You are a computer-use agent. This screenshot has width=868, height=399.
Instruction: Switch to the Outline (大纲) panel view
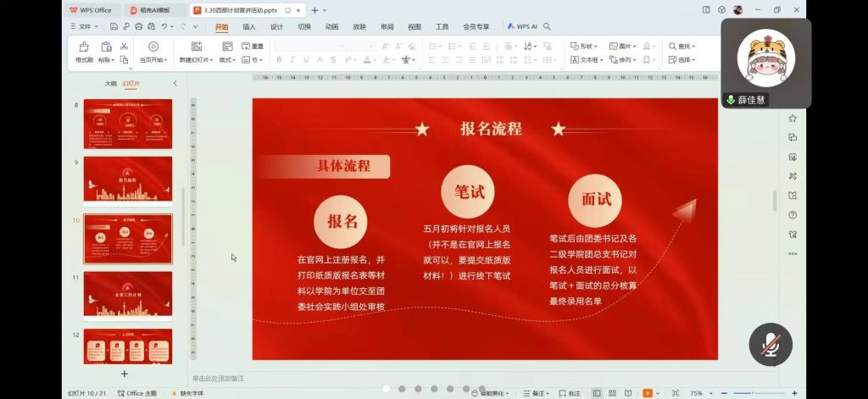coord(110,84)
